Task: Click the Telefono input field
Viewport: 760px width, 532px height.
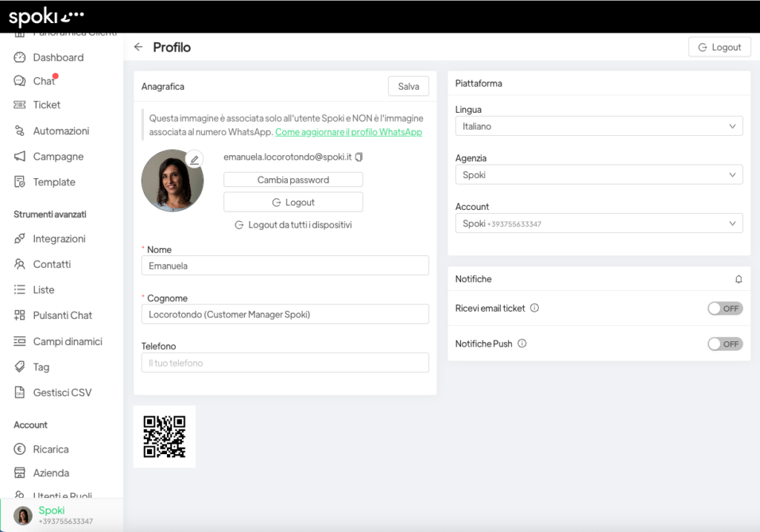Action: (285, 363)
